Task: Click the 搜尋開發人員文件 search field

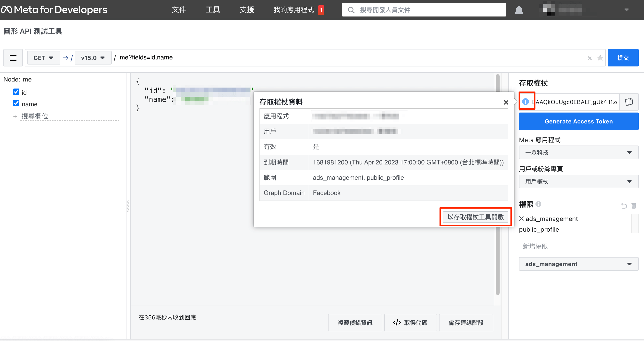Action: tap(424, 10)
